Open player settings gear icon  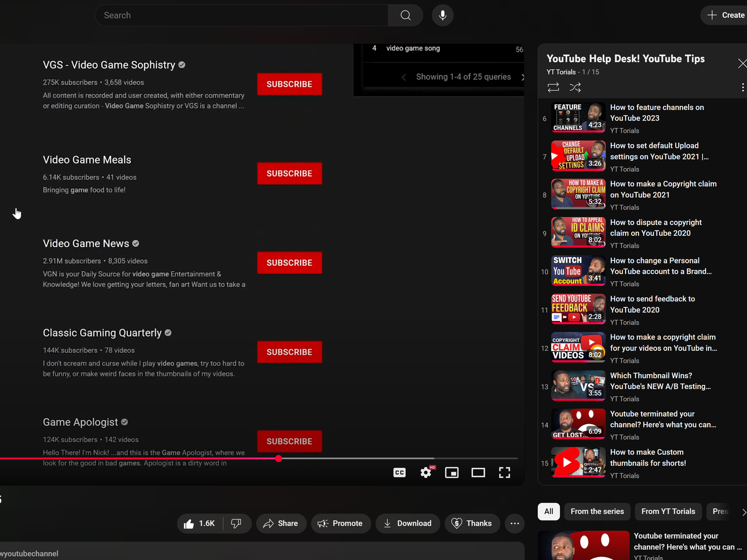point(425,473)
